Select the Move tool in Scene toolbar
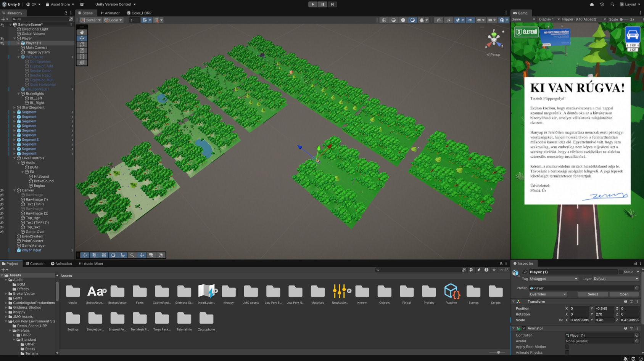 pos(82,39)
